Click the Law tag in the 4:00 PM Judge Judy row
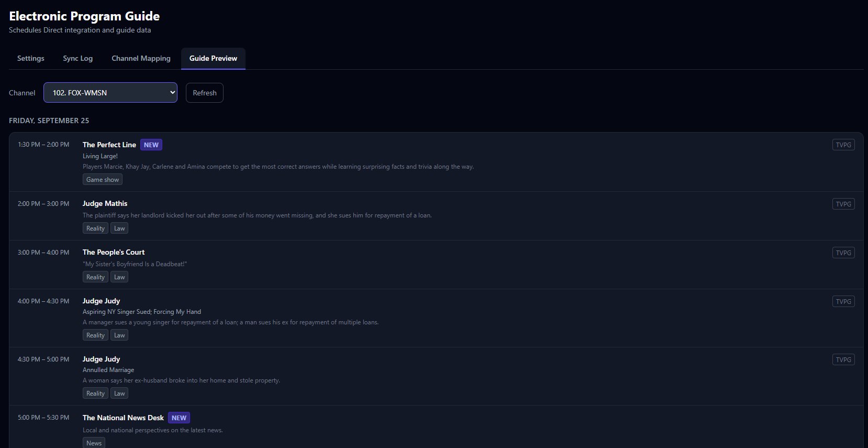868x448 pixels. pos(119,335)
